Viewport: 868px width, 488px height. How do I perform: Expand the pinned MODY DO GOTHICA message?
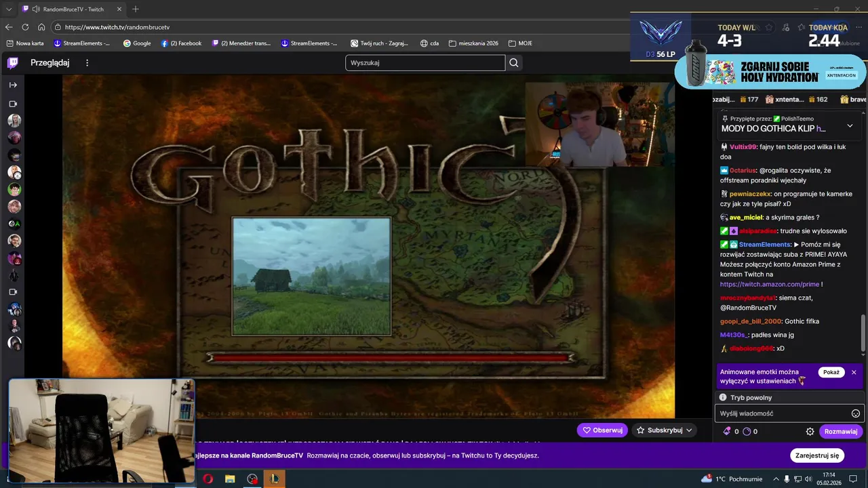pyautogui.click(x=850, y=125)
